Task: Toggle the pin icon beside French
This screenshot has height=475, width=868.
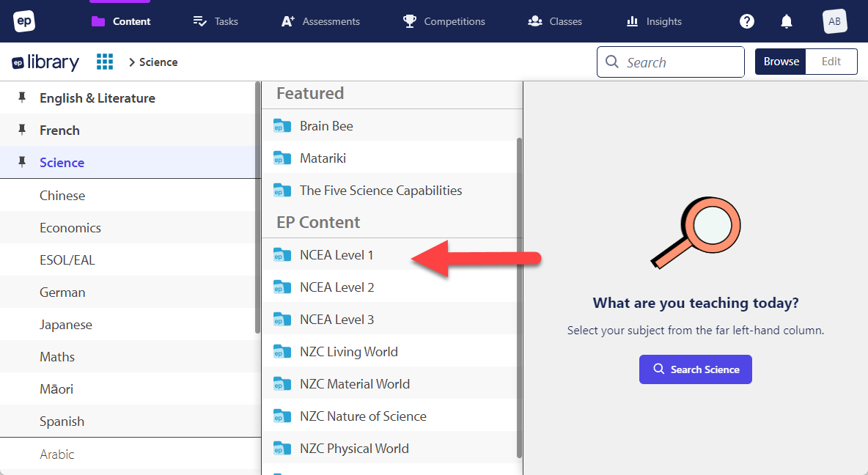Action: 22,130
